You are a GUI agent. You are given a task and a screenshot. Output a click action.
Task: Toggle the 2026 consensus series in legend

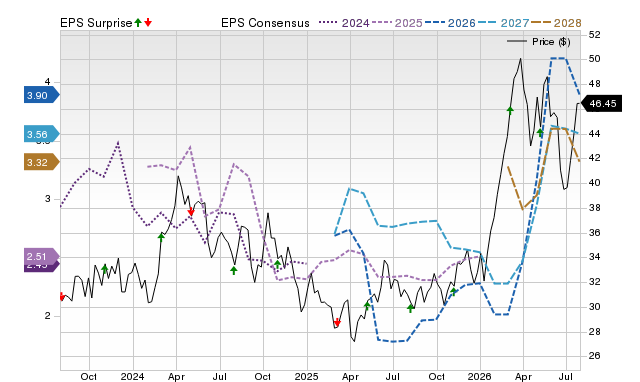point(450,23)
